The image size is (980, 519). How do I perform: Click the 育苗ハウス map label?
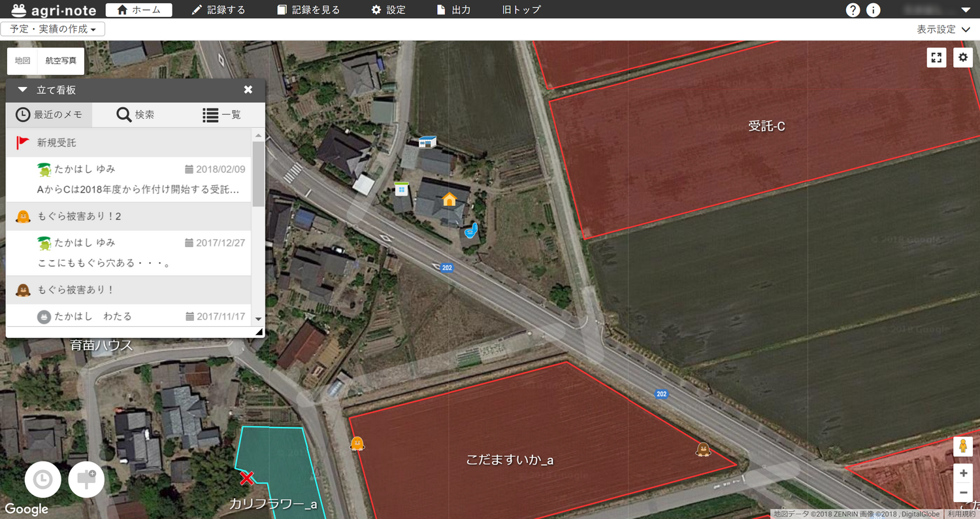click(101, 345)
